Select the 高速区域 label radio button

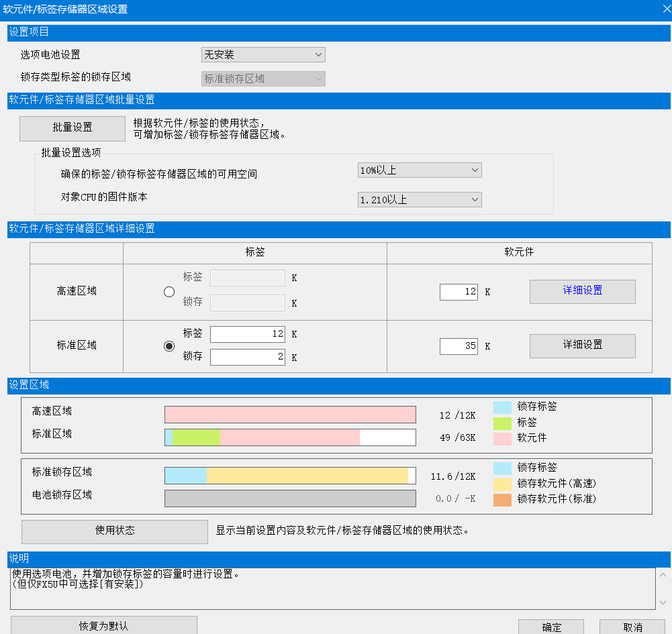pyautogui.click(x=169, y=292)
